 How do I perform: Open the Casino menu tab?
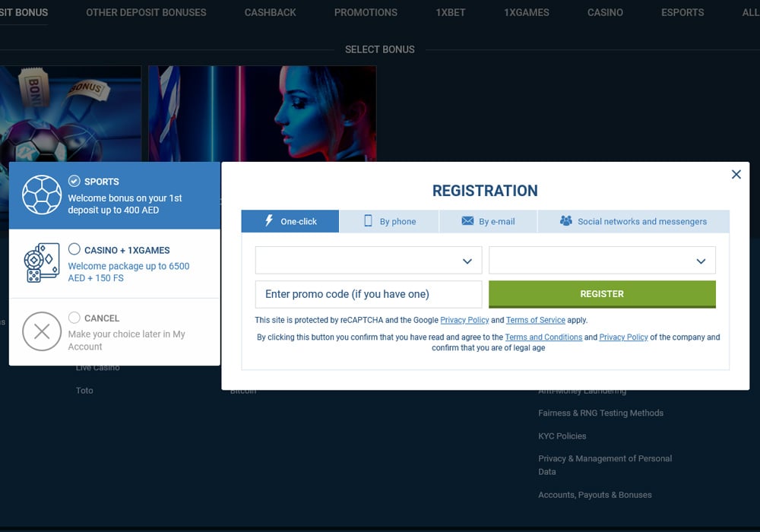[605, 13]
